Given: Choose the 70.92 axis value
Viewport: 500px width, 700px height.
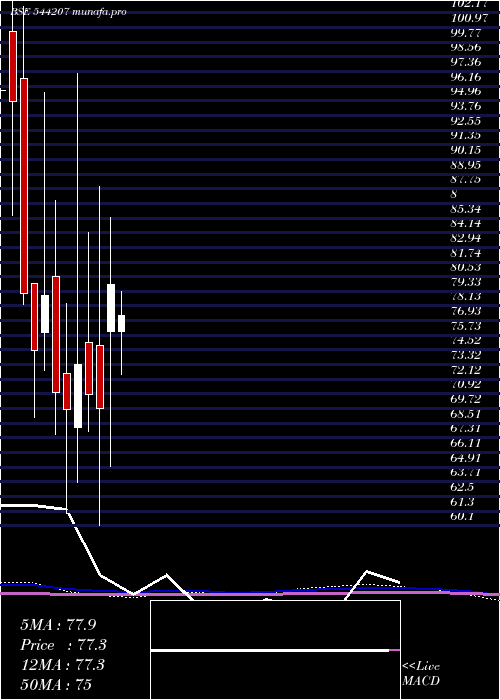Looking at the screenshot, I should point(466,384).
